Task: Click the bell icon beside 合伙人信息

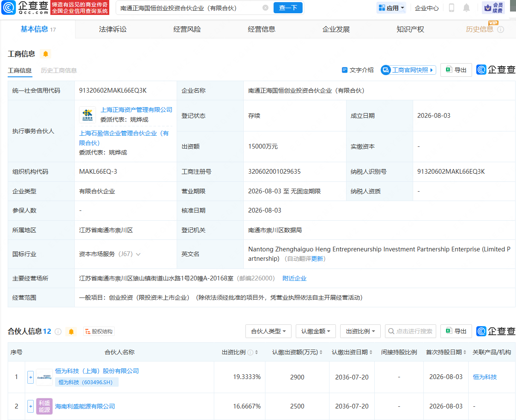Action: point(71,332)
